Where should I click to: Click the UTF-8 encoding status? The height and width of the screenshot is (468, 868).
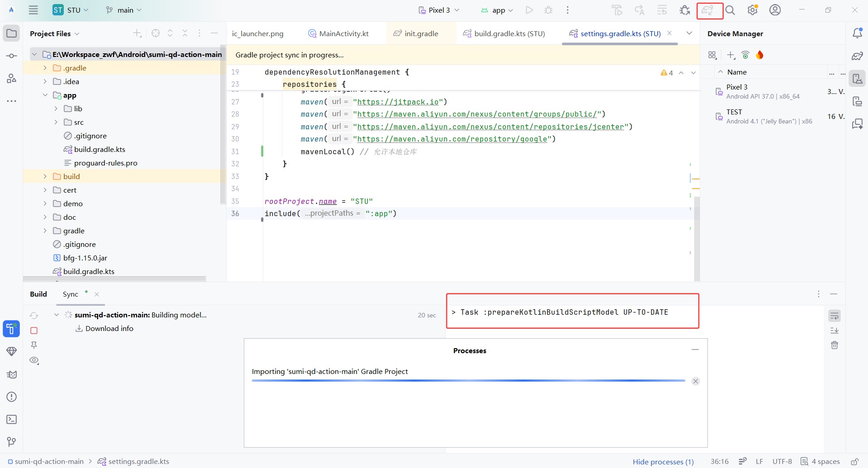782,461
